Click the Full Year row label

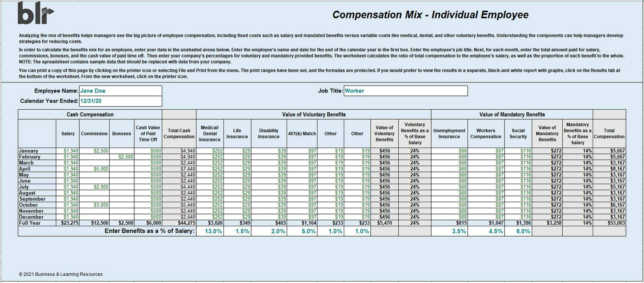coord(37,223)
